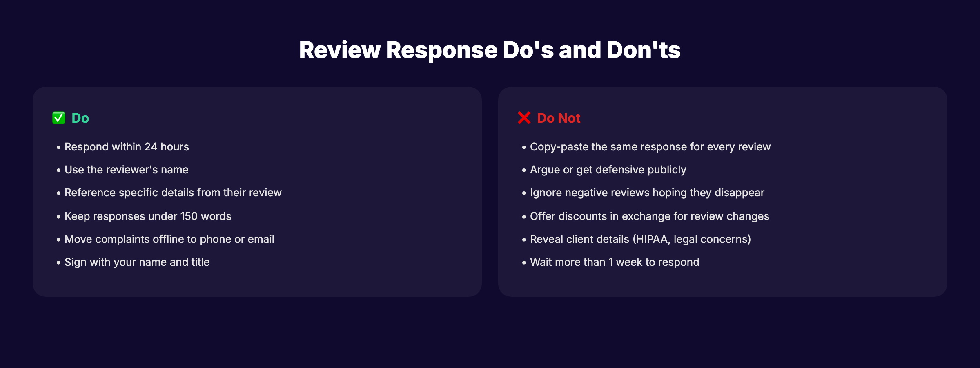Select 'Move complaints offline to phone or email'
980x368 pixels.
169,239
